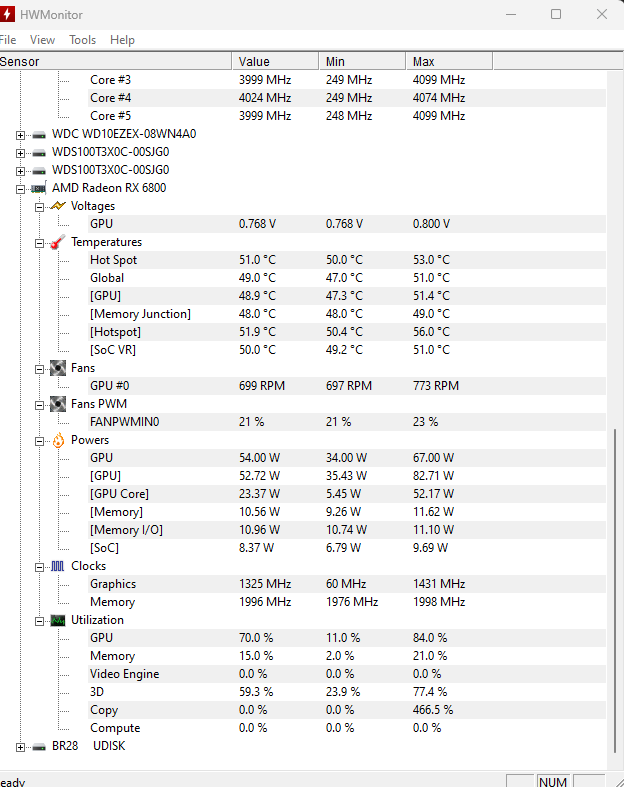Click the Clocks waveform icon
Viewport: 624px width, 787px height.
[57, 566]
